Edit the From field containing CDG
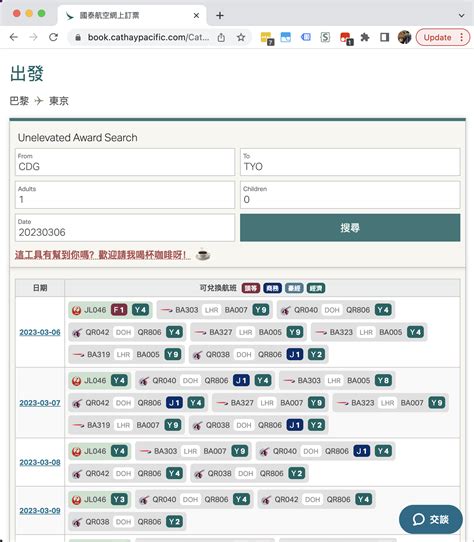 pos(125,162)
